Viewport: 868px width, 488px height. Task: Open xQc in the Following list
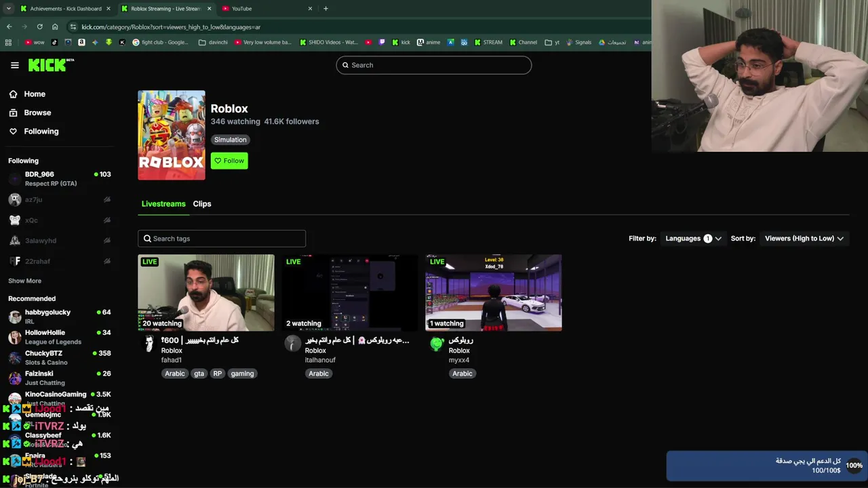pos(60,220)
